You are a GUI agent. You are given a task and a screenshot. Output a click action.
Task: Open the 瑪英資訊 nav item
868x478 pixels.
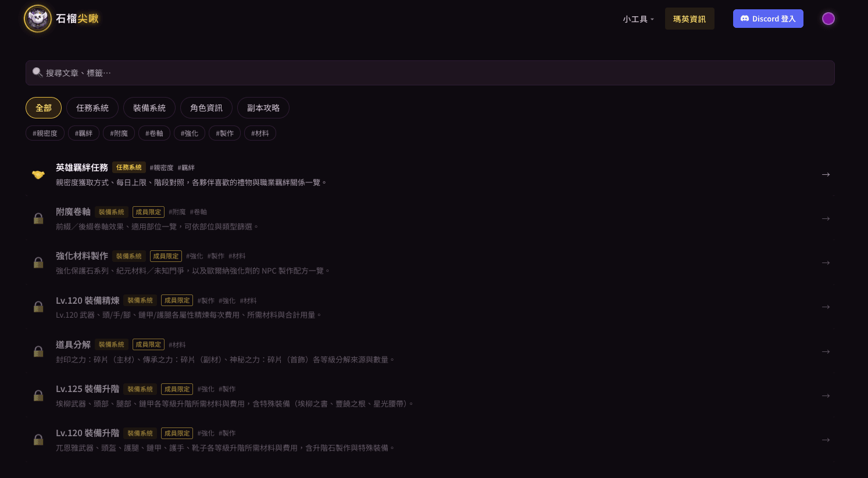click(690, 19)
